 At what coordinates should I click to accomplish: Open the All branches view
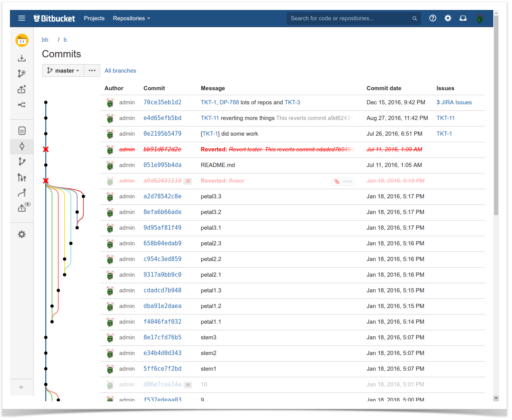pyautogui.click(x=120, y=70)
